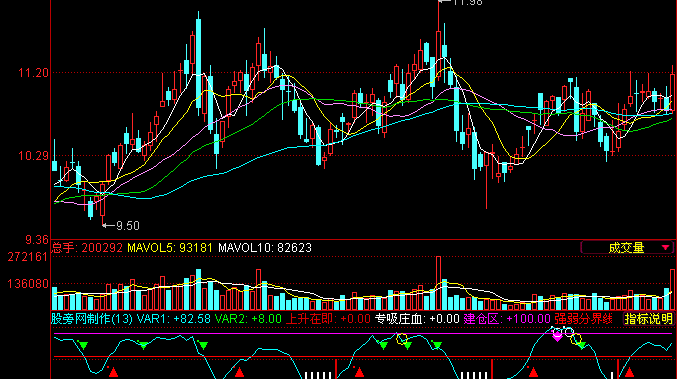Image resolution: width=677 pixels, height=379 pixels.
Task: Click the 11.20 price axis label
Action: [33, 73]
